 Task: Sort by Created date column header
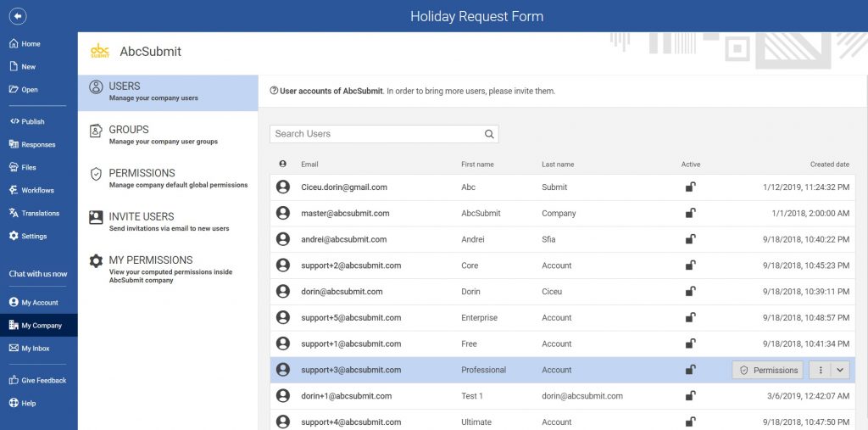coord(829,165)
